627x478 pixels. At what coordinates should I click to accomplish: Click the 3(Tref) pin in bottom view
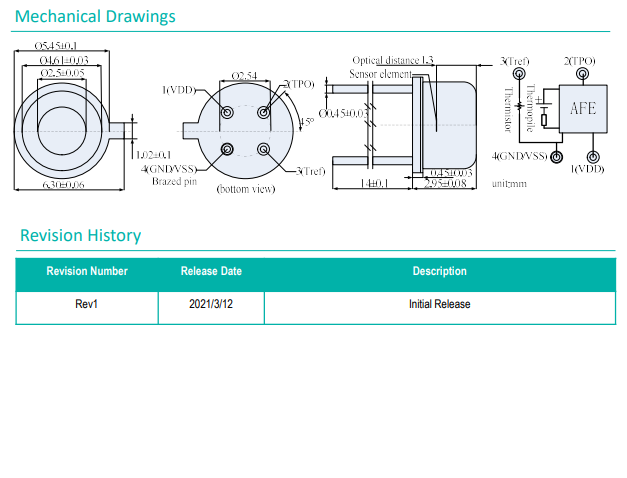coord(264,149)
